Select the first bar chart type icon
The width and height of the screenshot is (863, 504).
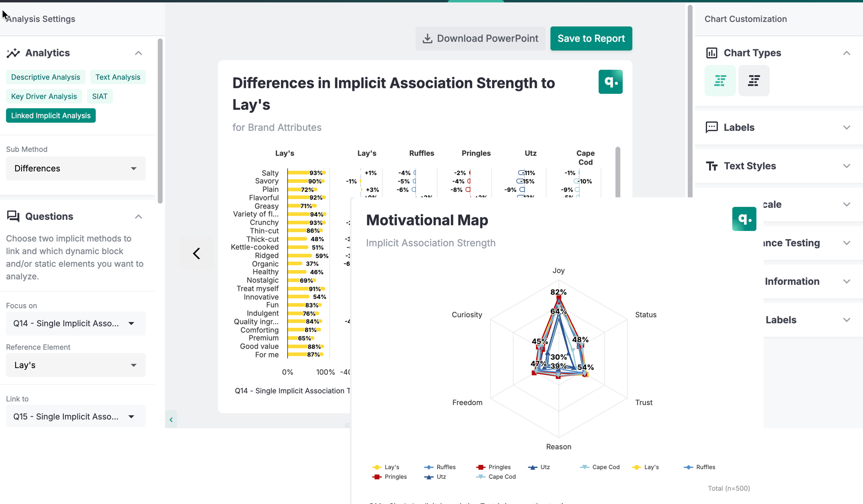click(x=720, y=80)
